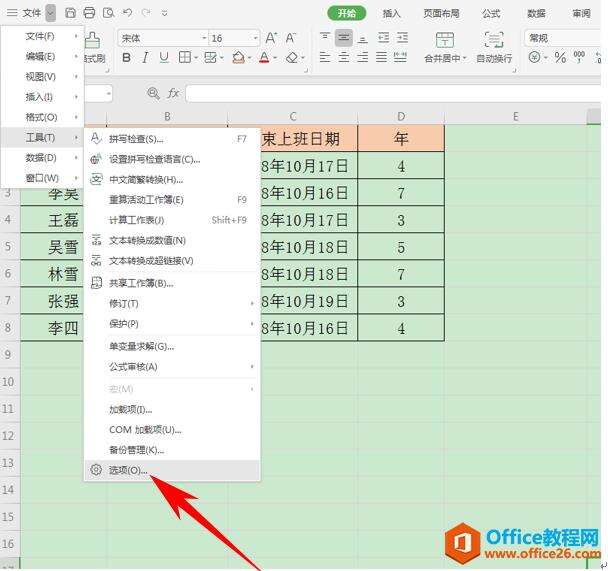
Task: Open the Merge and Center dropdown arrow
Action: (x=464, y=59)
